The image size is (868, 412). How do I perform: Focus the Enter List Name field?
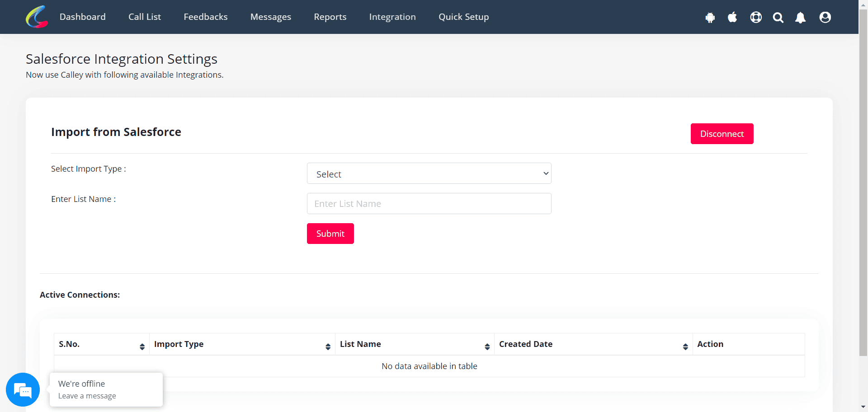[429, 204]
